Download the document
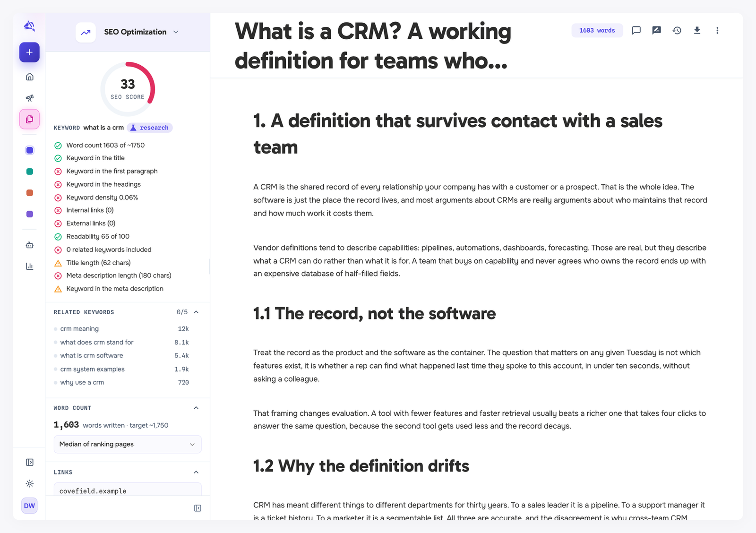Image resolution: width=756 pixels, height=533 pixels. tap(697, 30)
